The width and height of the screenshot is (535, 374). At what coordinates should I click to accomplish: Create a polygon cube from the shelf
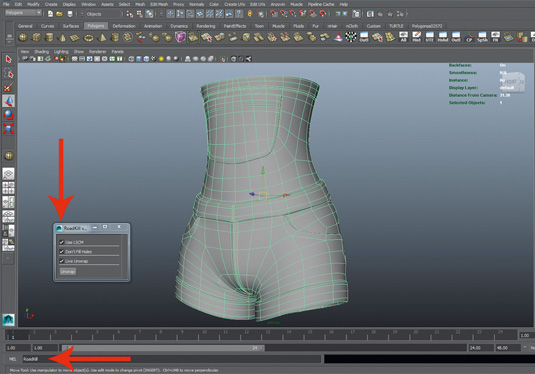coord(36,37)
